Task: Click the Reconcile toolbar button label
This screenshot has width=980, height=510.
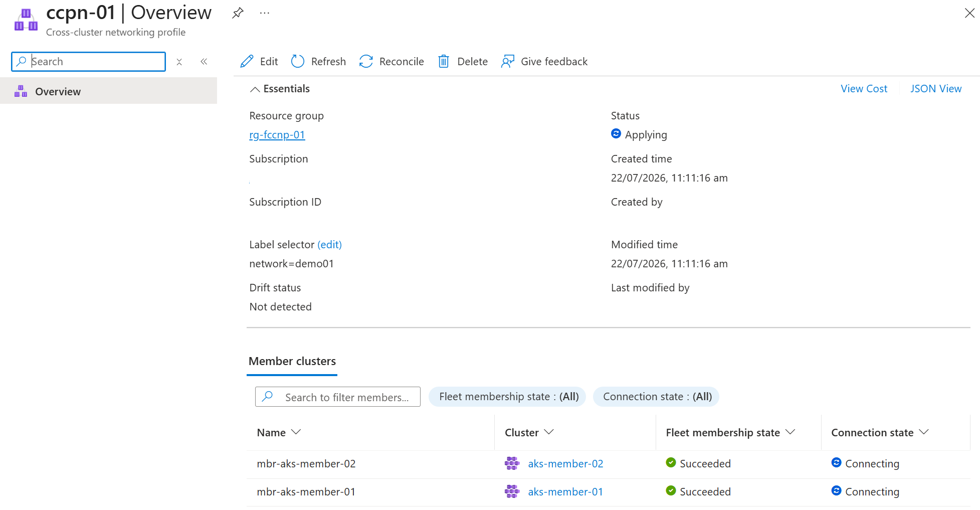Action: 402,62
